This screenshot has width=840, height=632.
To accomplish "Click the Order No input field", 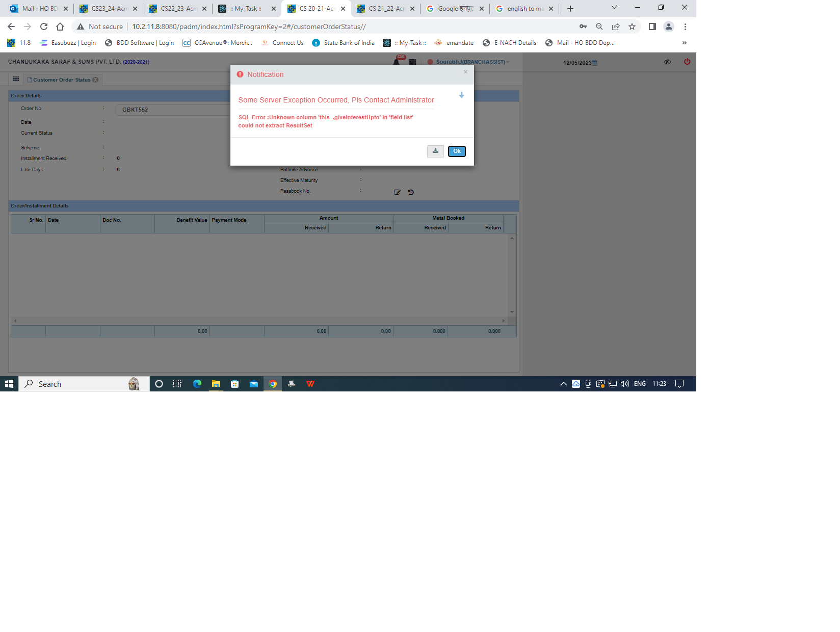I will [173, 110].
